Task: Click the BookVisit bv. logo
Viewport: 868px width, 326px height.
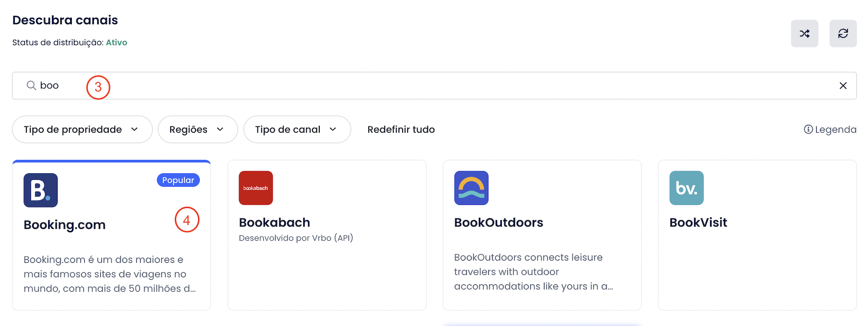Action: (x=687, y=188)
